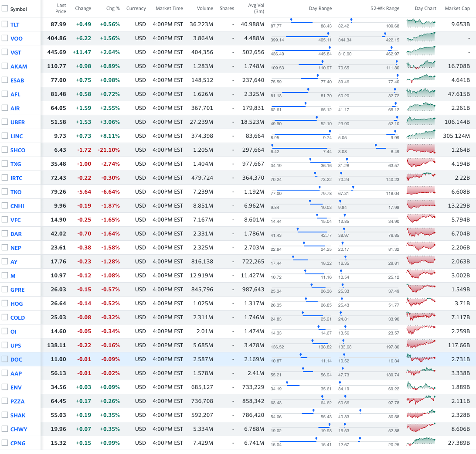
Task: Open the UBER day chart sparkline
Action: click(x=421, y=121)
